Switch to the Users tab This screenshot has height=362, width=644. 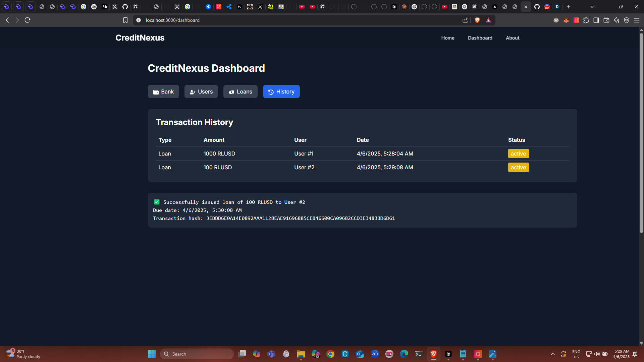click(201, 92)
